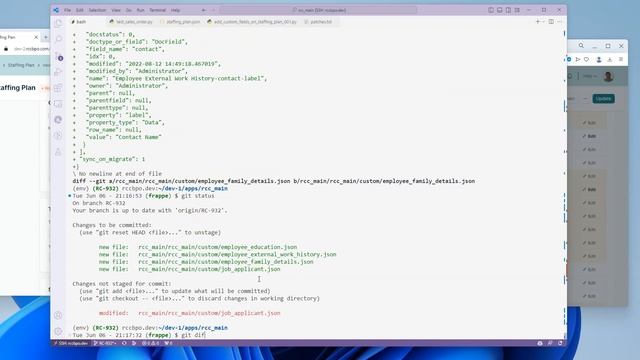Open the Run menu
This screenshot has height=360, width=640.
(x=140, y=10)
